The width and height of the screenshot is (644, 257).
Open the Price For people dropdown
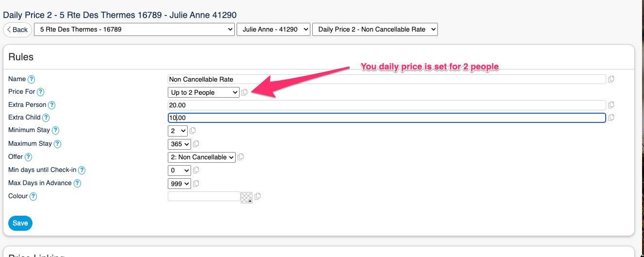(204, 92)
